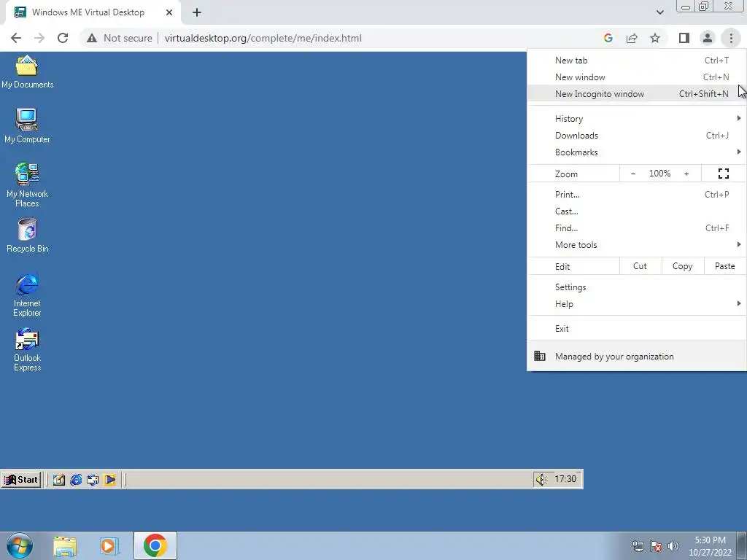Click the network tray icon
The image size is (747, 560).
[638, 546]
